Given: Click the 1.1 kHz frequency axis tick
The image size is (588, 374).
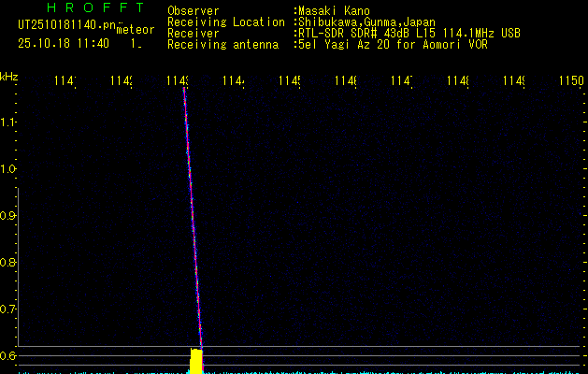Looking at the screenshot, I should (x=8, y=122).
